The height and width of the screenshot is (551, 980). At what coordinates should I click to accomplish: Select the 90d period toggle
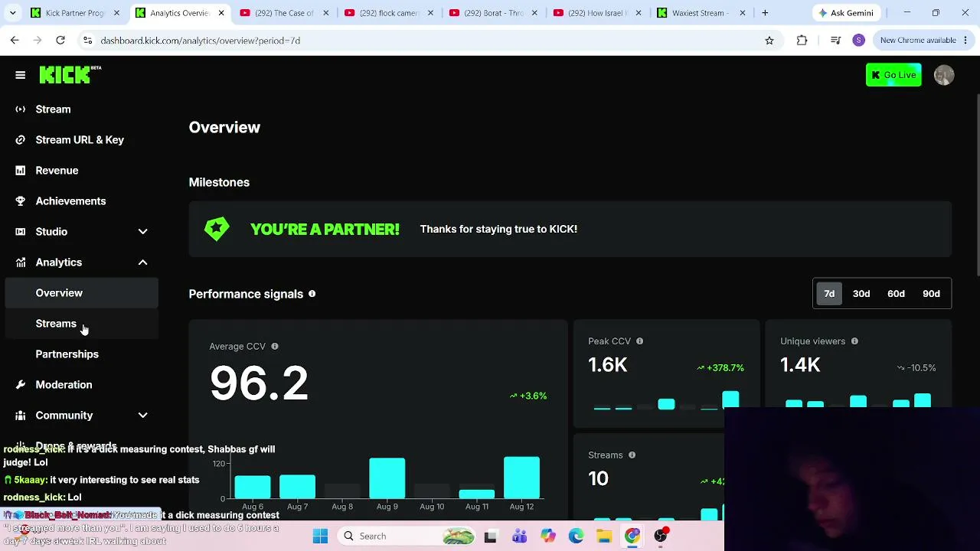pos(931,294)
